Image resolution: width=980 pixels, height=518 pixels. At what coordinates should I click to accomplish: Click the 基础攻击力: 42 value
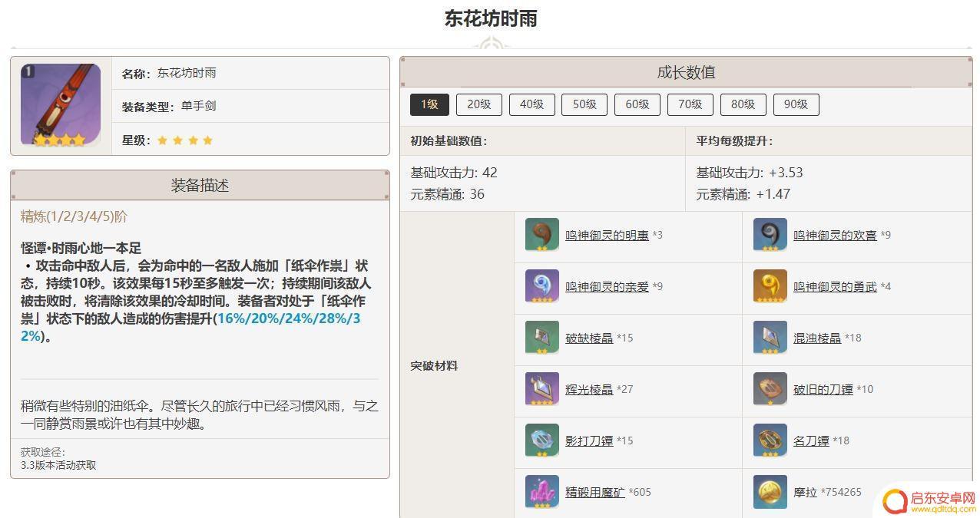[454, 173]
